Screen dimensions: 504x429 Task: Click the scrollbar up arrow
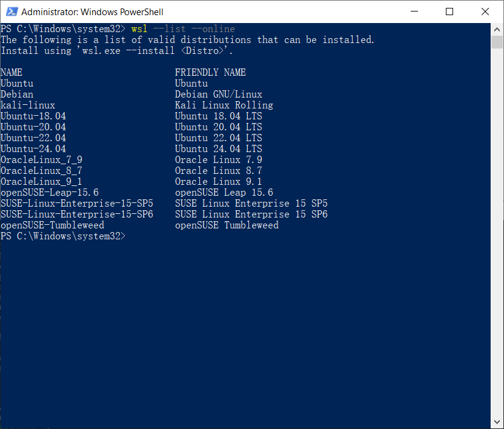(x=497, y=29)
